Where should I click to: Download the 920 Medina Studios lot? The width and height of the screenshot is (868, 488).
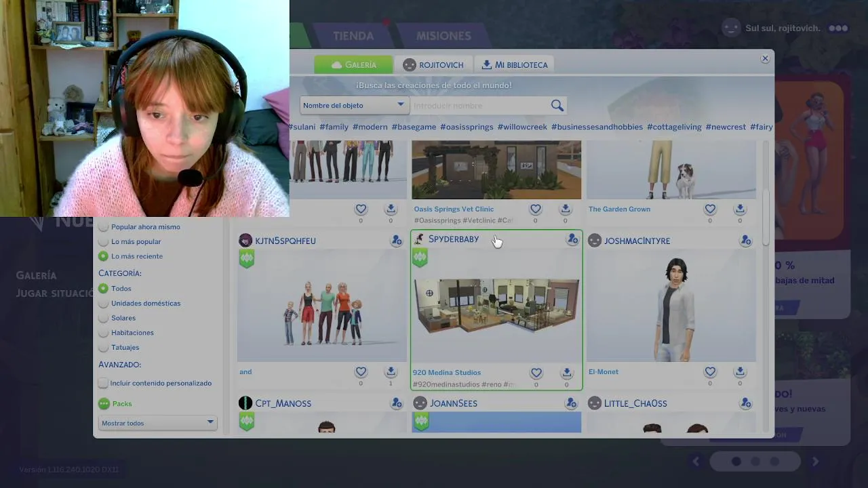pyautogui.click(x=566, y=373)
